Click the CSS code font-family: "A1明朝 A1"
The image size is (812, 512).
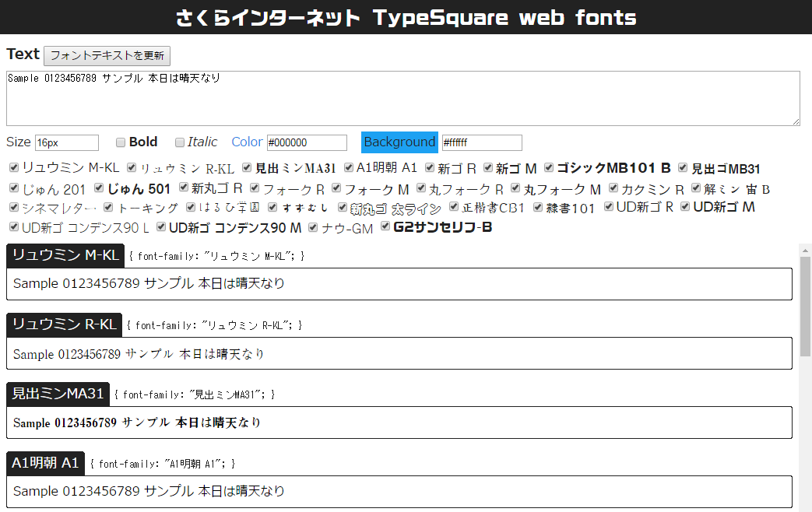point(162,464)
